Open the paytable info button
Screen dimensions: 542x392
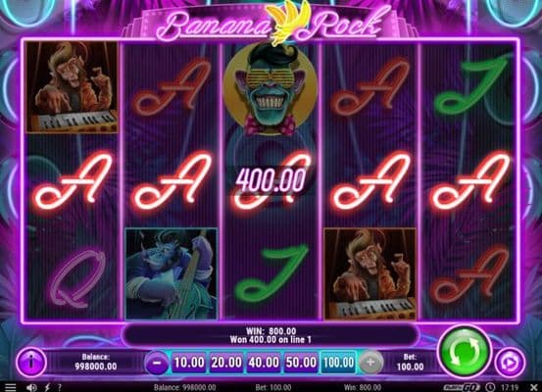coord(31,363)
